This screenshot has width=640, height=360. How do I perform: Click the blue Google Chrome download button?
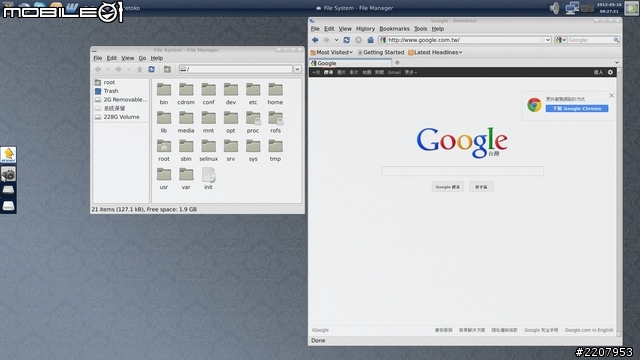coord(577,109)
